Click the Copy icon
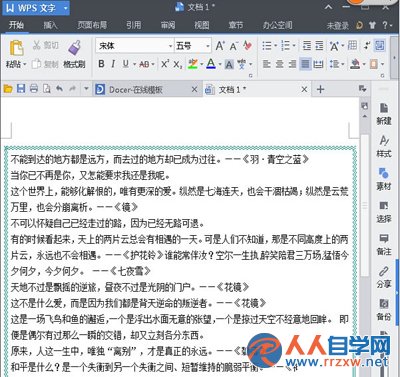Screen dimensions: 400x377 [36, 64]
